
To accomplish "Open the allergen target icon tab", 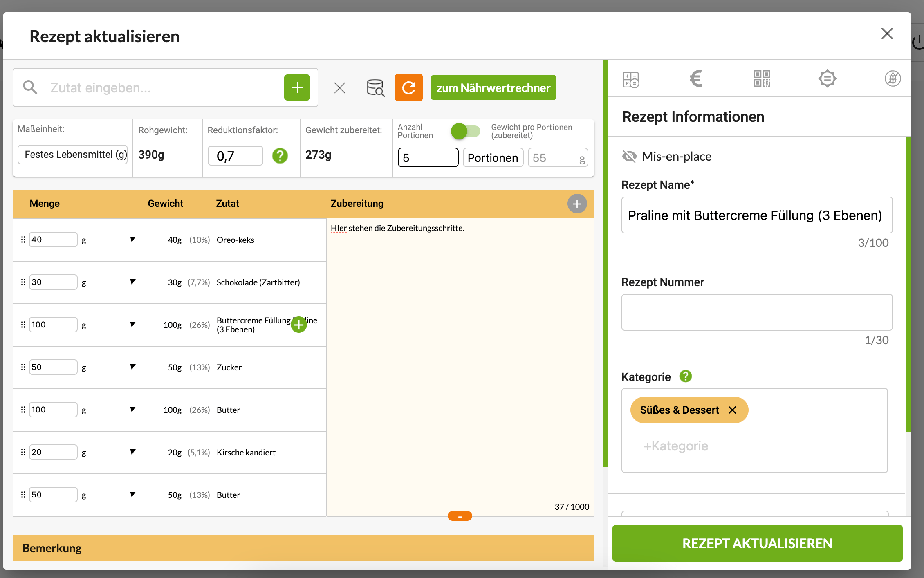I will tap(828, 78).
